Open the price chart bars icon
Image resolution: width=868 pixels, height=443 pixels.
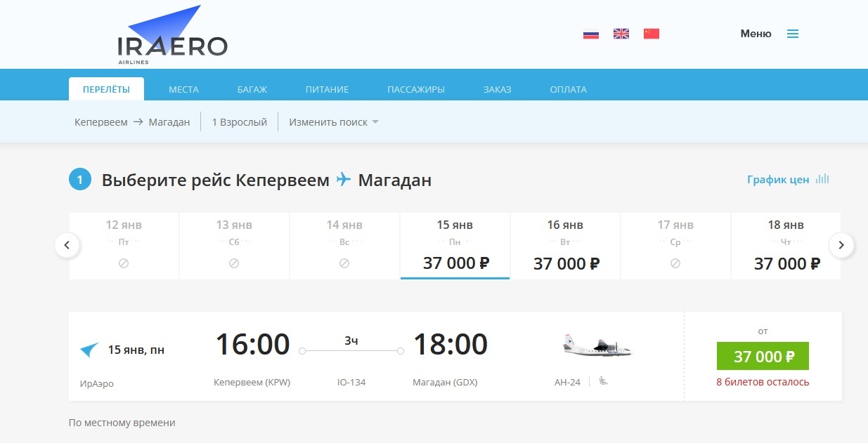tap(823, 179)
